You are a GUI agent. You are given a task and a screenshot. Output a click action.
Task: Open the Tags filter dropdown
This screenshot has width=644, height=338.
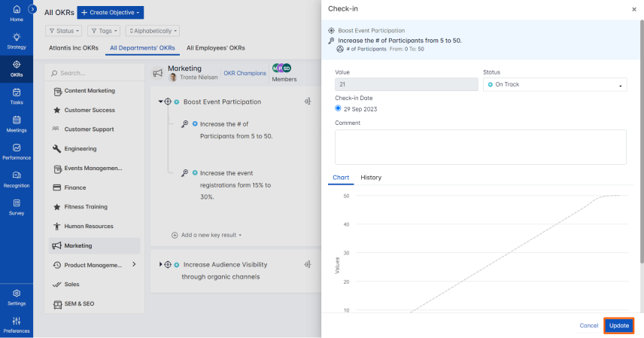(x=105, y=31)
